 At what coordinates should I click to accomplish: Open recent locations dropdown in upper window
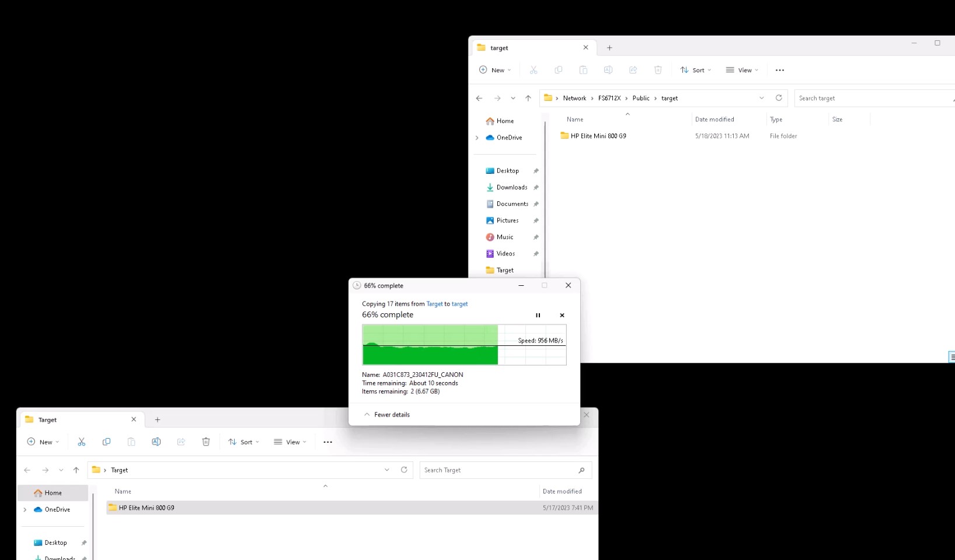(513, 98)
